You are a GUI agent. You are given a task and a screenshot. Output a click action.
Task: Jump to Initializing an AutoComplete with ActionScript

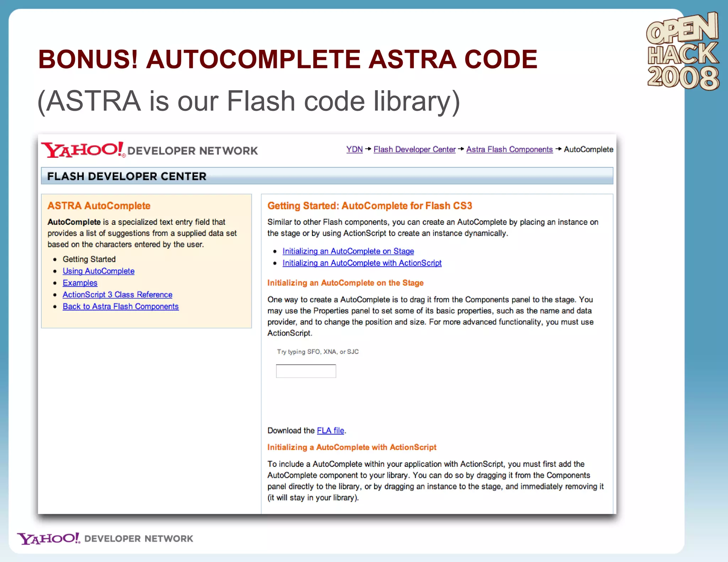click(x=362, y=263)
